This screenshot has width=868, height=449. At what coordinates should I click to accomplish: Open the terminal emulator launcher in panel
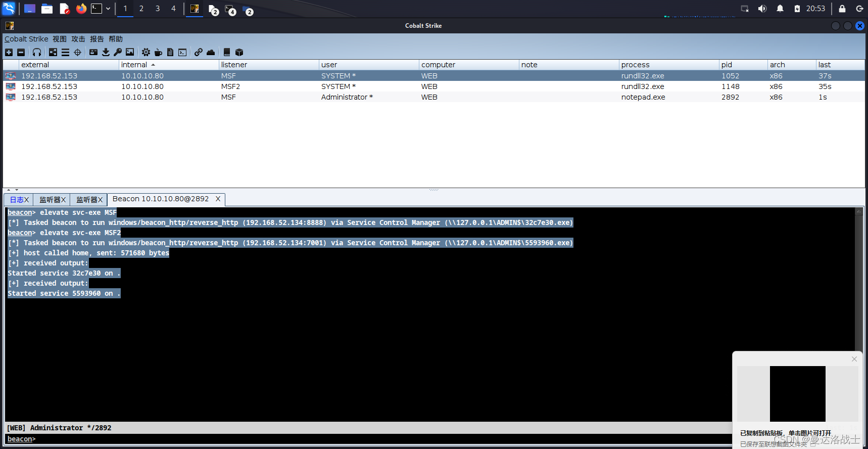click(97, 9)
